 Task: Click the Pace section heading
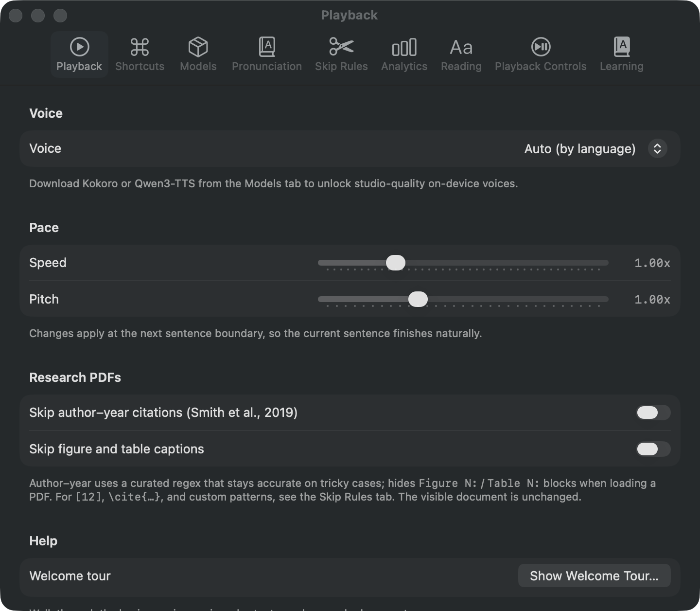[44, 228]
